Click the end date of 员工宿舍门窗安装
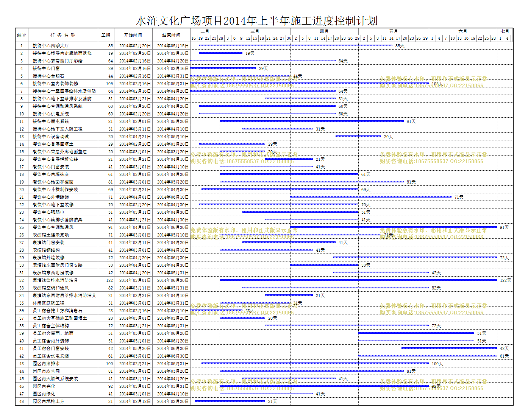528x420 pixels. 173,348
